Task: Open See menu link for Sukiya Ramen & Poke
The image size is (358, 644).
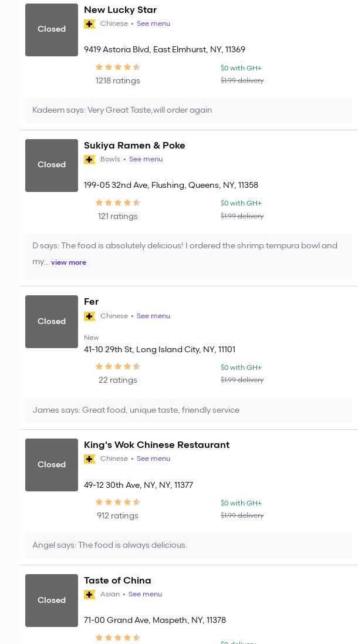Action: click(146, 160)
